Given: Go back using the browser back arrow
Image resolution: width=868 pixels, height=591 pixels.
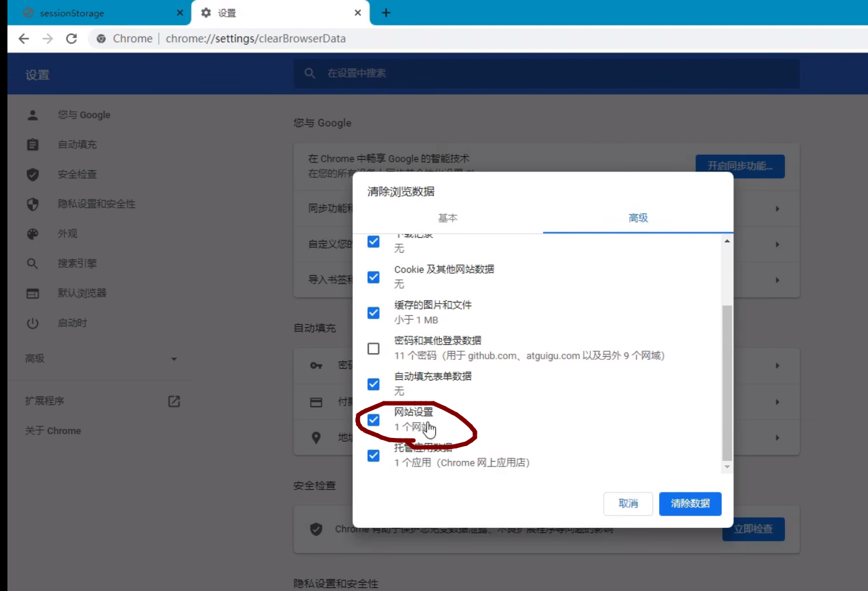Looking at the screenshot, I should point(24,38).
